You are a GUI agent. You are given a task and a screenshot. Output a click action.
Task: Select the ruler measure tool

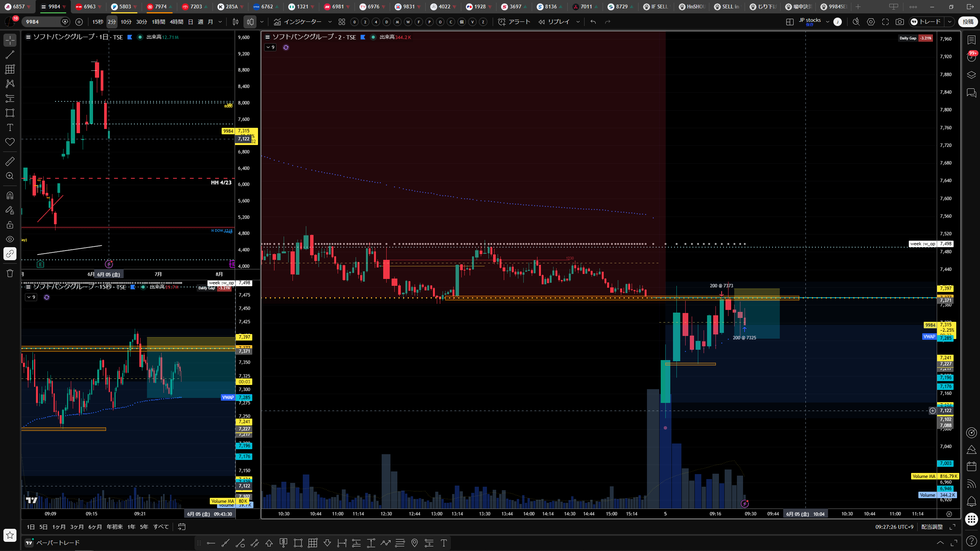pos(10,161)
